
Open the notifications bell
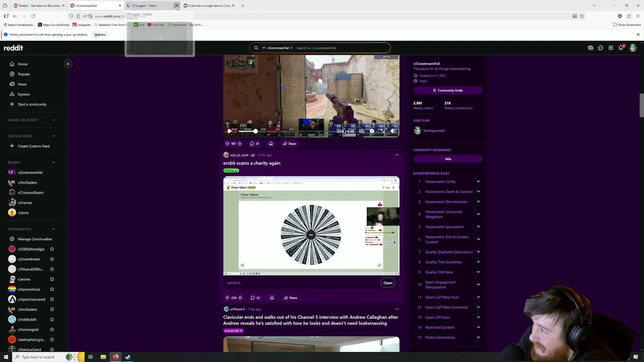621,48
